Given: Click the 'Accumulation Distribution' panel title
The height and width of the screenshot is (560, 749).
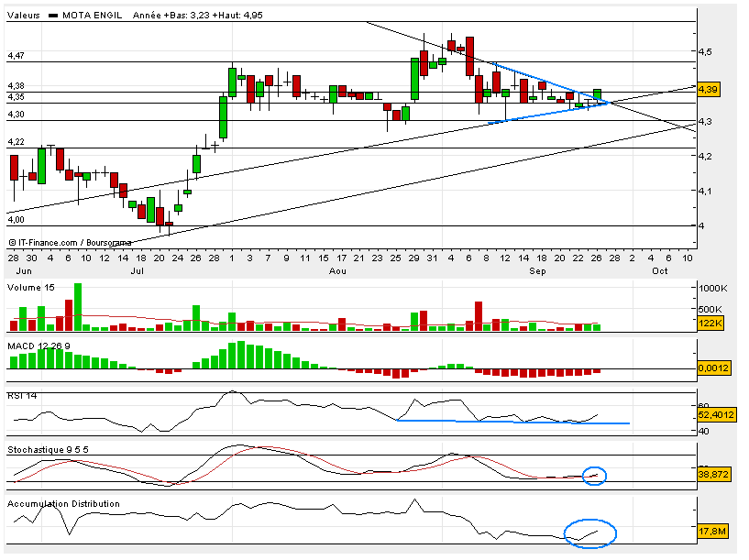Looking at the screenshot, I should pyautogui.click(x=63, y=504).
